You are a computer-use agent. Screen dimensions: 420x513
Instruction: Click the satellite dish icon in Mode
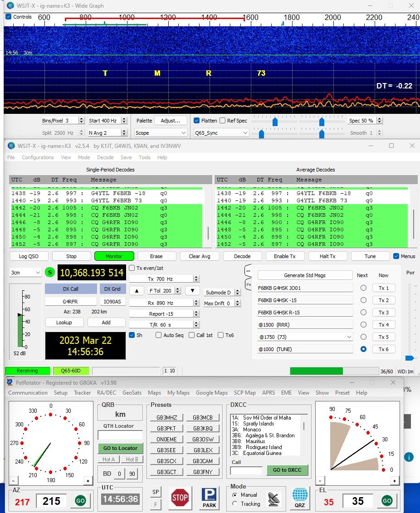(x=274, y=499)
